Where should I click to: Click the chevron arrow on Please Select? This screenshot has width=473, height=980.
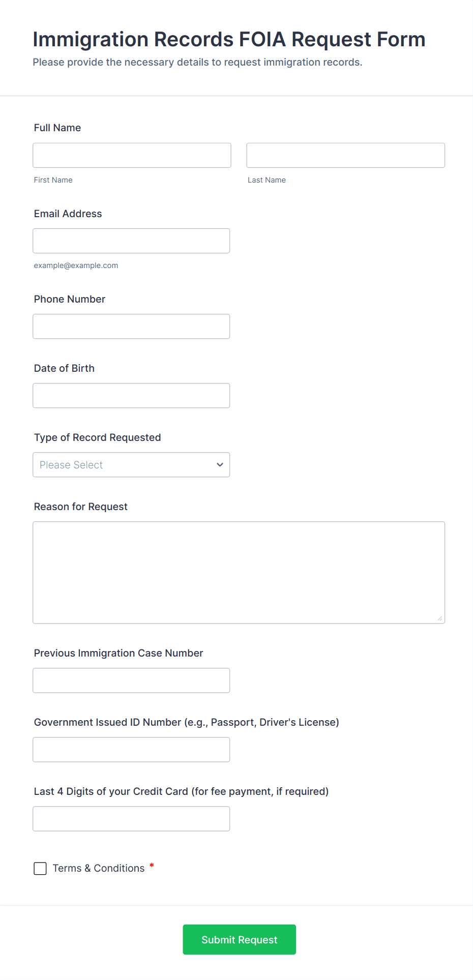pyautogui.click(x=220, y=464)
